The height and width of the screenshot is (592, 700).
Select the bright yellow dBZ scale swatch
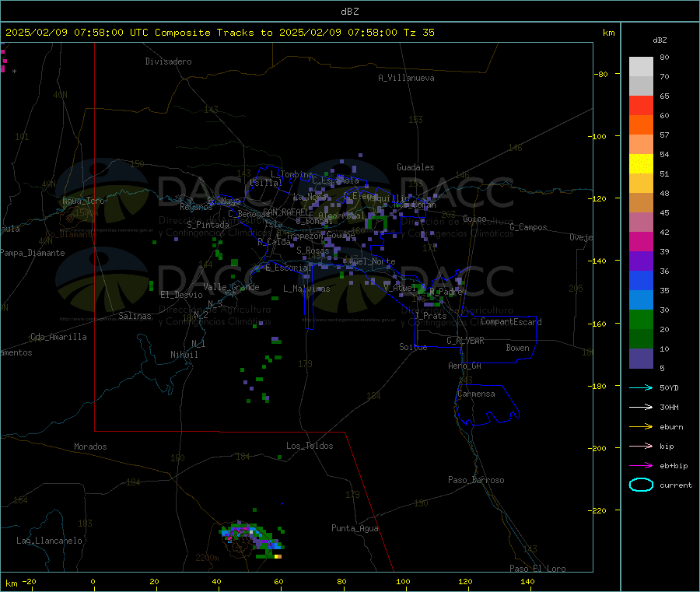[641, 164]
